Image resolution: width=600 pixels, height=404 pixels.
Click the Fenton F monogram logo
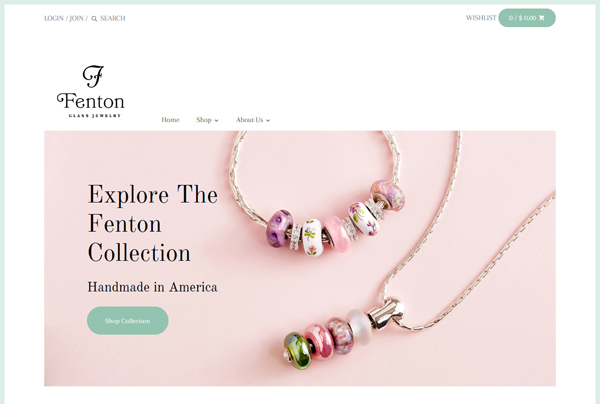93,76
